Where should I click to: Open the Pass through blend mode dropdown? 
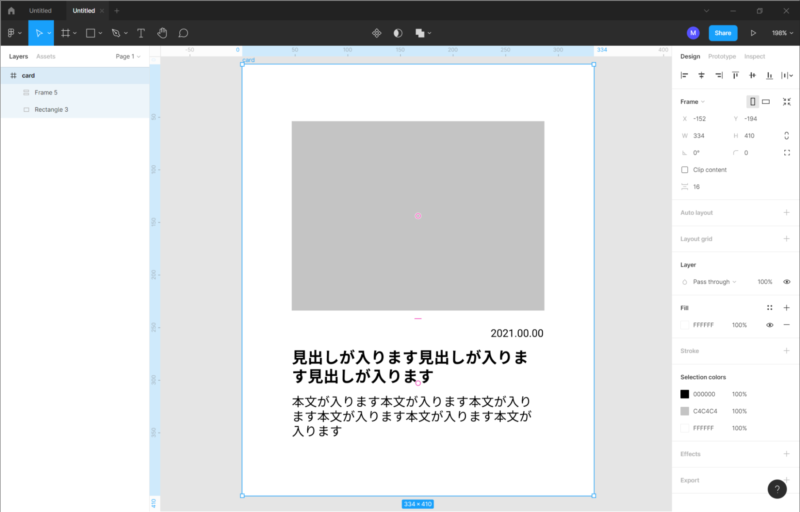point(714,282)
